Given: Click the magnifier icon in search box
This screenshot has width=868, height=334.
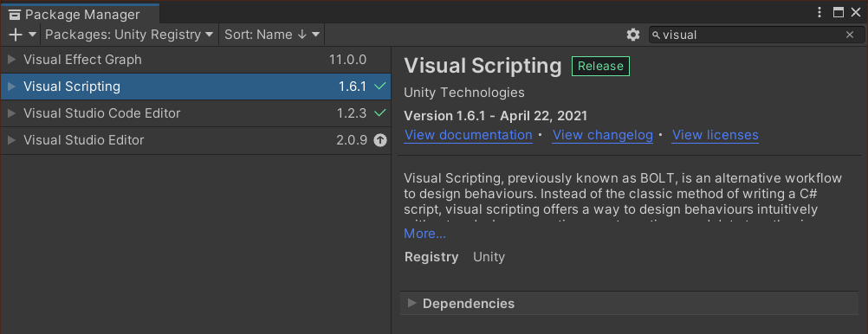Looking at the screenshot, I should point(656,35).
